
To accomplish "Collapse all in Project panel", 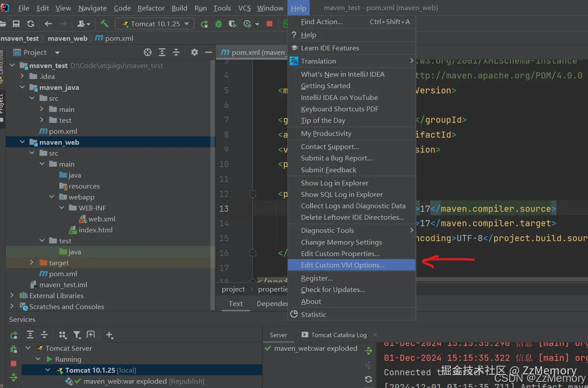I will [176, 53].
